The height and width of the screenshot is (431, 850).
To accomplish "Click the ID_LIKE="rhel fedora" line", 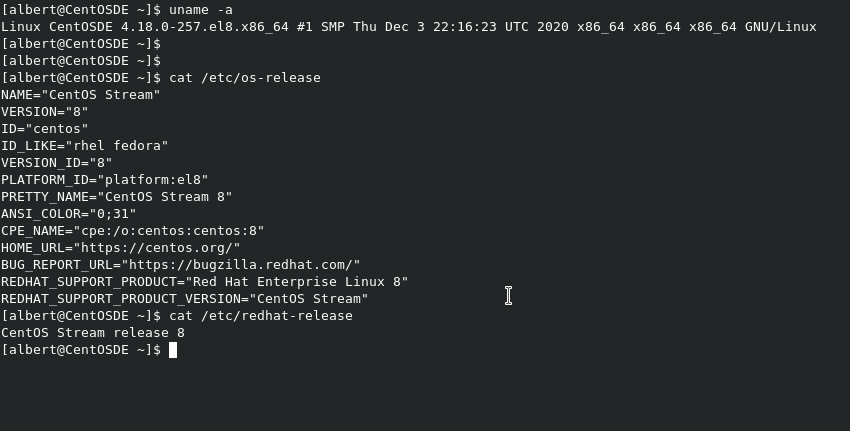I will click(84, 145).
